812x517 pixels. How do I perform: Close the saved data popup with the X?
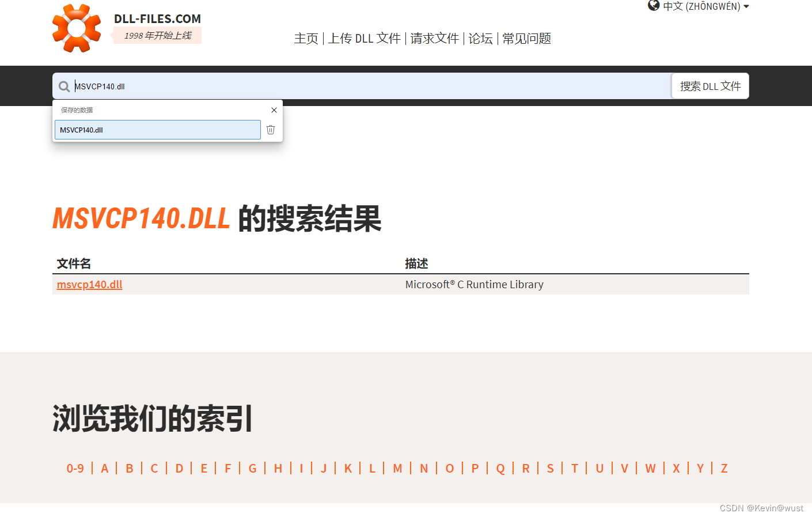coord(274,110)
